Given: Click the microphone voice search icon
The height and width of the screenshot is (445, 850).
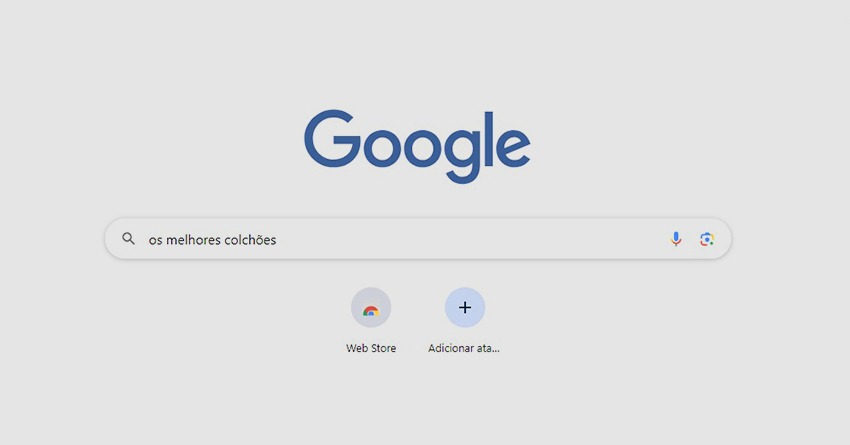Looking at the screenshot, I should 675,239.
